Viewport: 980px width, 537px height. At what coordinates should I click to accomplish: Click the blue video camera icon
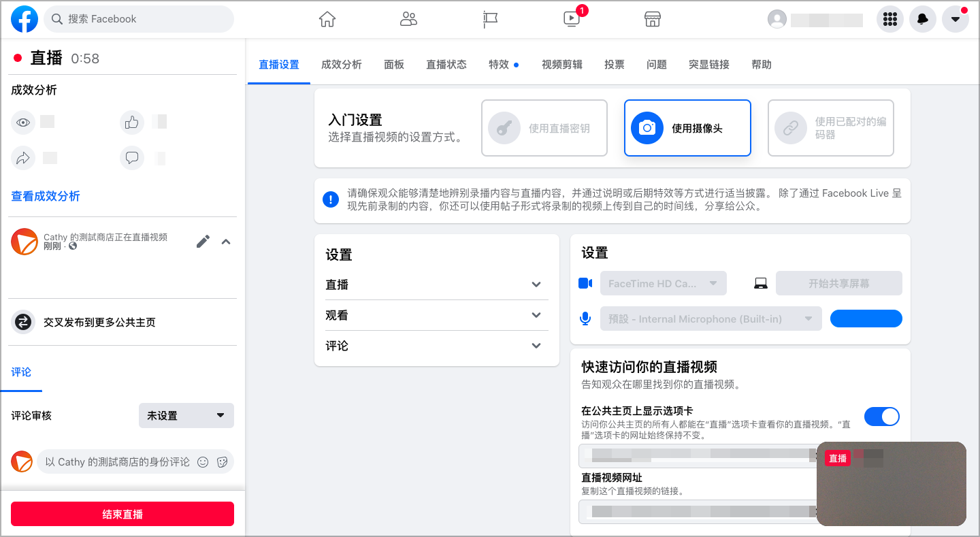[585, 283]
